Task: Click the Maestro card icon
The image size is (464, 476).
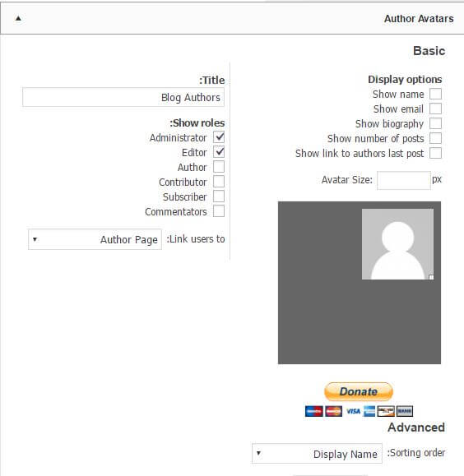Action: coord(314,411)
